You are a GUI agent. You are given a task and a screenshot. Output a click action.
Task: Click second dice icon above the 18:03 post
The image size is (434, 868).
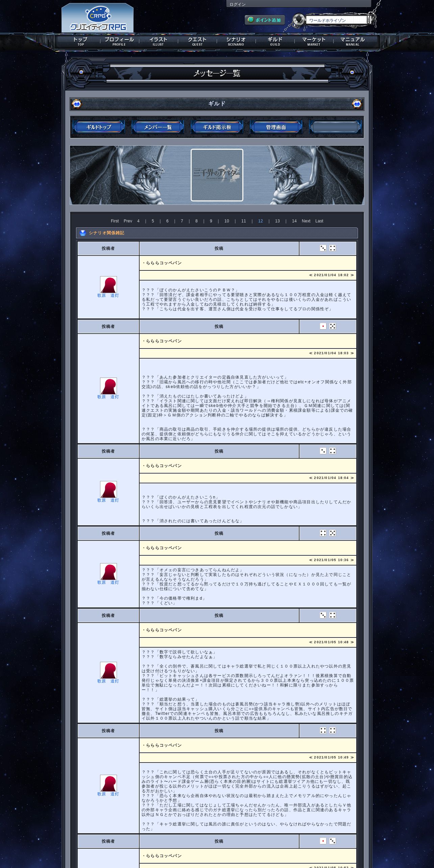[333, 326]
